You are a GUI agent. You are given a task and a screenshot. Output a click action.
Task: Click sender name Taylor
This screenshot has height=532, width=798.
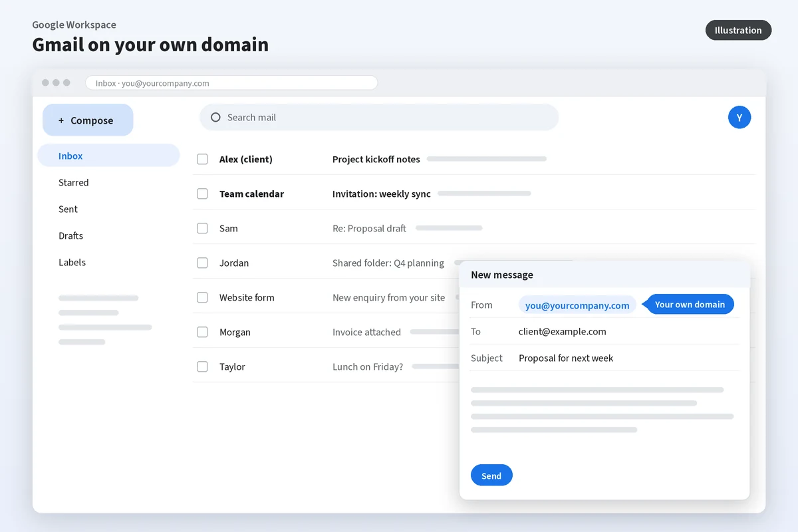(x=232, y=366)
